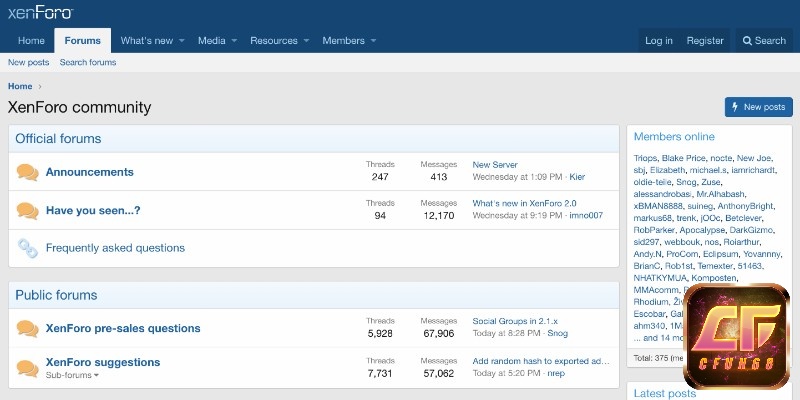The height and width of the screenshot is (400, 800).
Task: Click the XenForo logo
Action: tap(40, 13)
